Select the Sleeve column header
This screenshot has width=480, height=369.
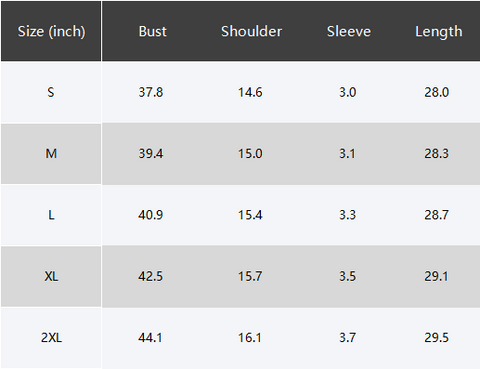pos(348,31)
